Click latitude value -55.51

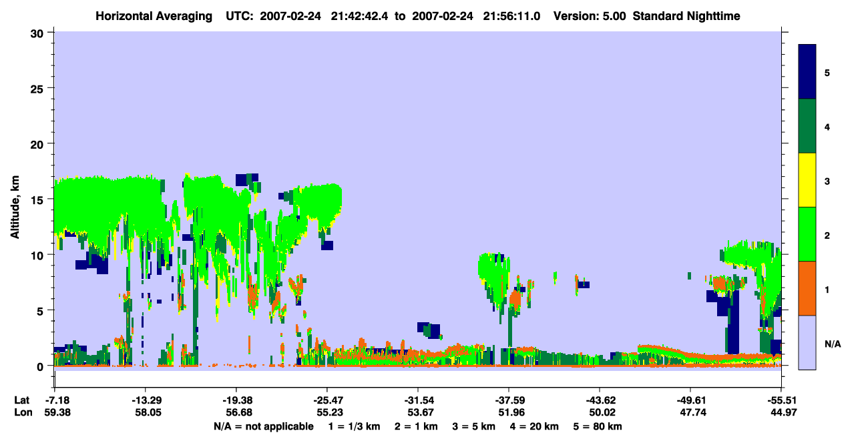click(x=781, y=400)
